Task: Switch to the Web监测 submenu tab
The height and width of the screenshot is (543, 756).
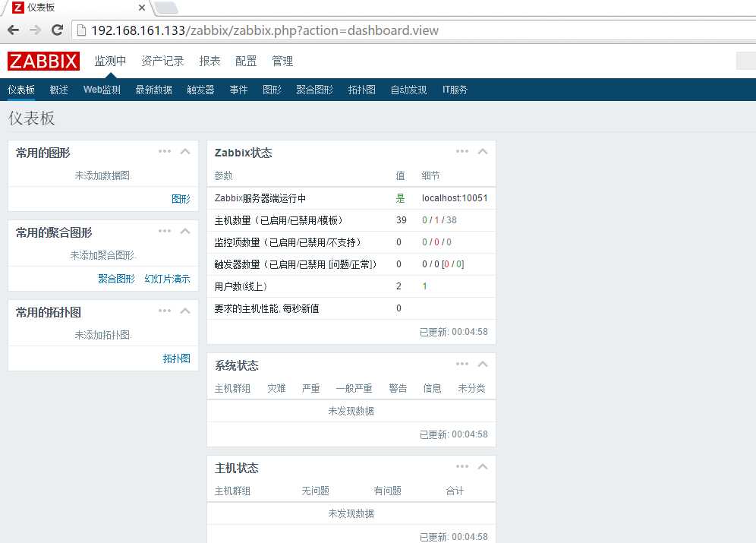Action: (102, 90)
